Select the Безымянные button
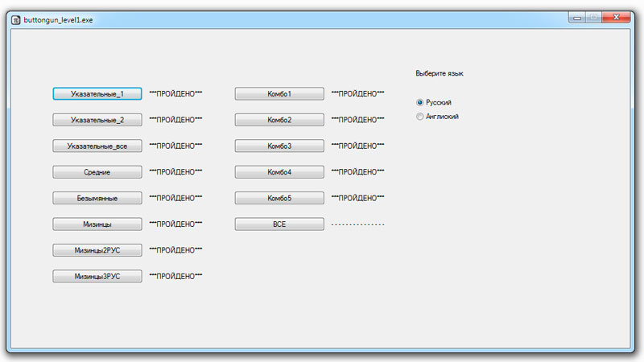Image resolution: width=644 pixels, height=362 pixels. [97, 198]
